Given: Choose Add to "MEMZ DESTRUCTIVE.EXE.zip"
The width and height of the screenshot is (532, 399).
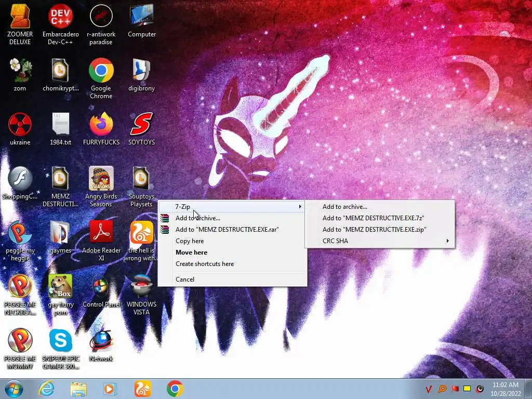Looking at the screenshot, I should (x=380, y=230).
